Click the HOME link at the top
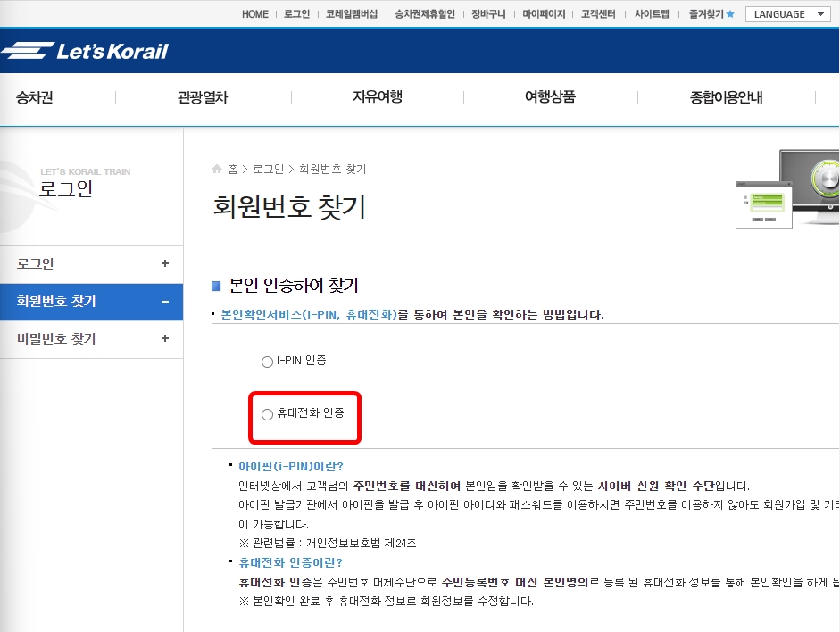The height and width of the screenshot is (632, 840). (254, 13)
